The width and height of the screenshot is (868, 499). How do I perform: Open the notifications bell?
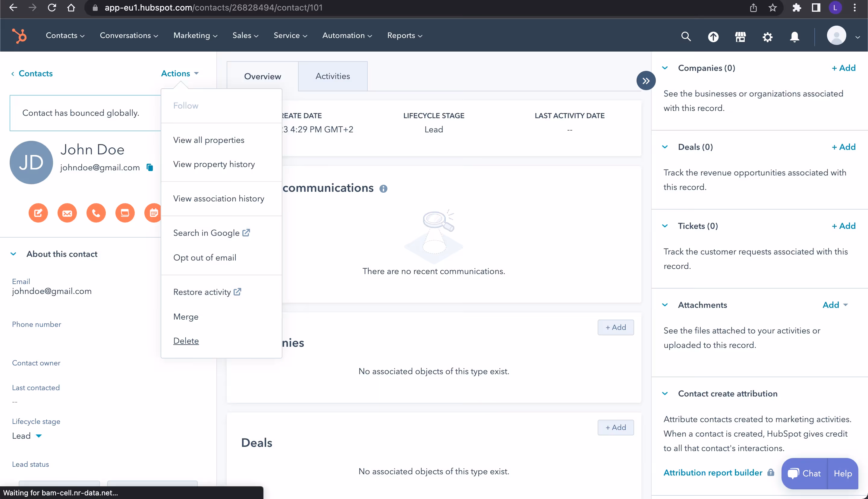pyautogui.click(x=794, y=37)
